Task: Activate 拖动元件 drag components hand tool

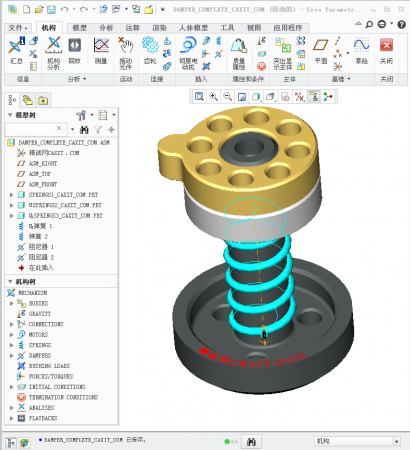Action: 126,53
